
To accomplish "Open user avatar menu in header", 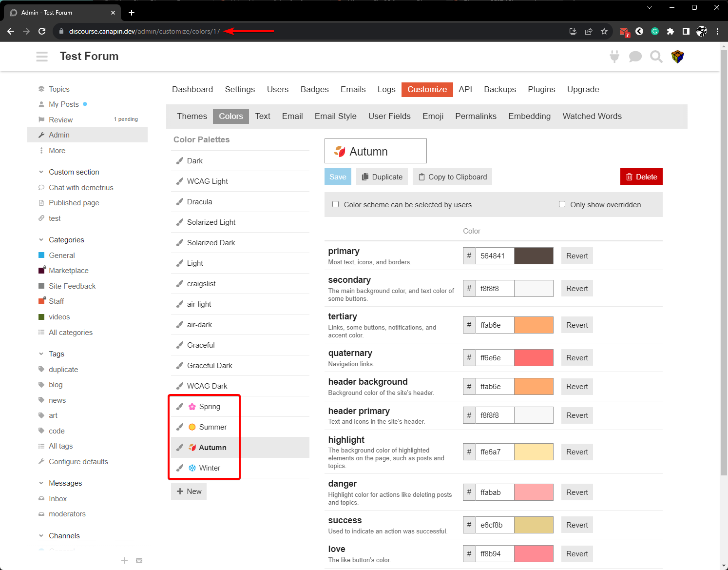I will coord(677,57).
